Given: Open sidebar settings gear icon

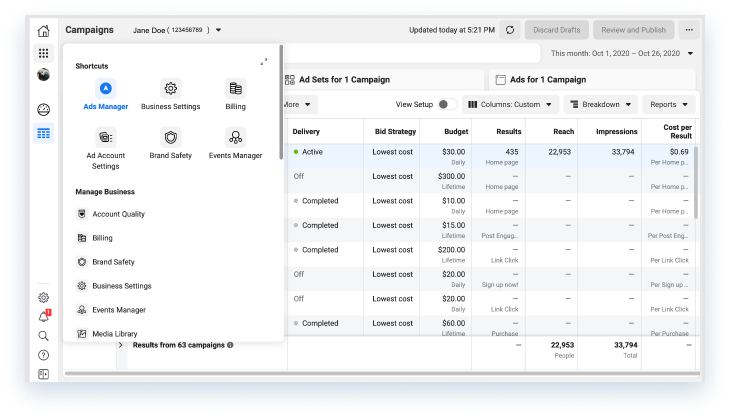Looking at the screenshot, I should 43,297.
